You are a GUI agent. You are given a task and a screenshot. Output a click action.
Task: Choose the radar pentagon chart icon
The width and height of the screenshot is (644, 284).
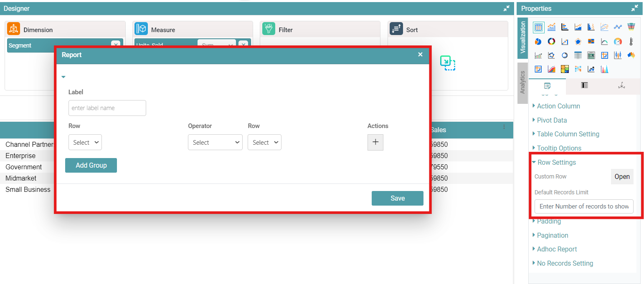[578, 41]
